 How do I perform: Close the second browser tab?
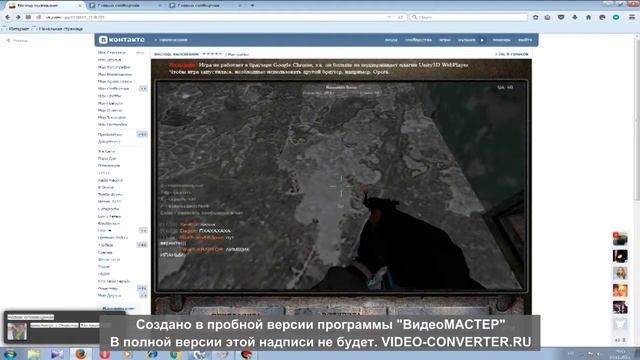[160, 5]
